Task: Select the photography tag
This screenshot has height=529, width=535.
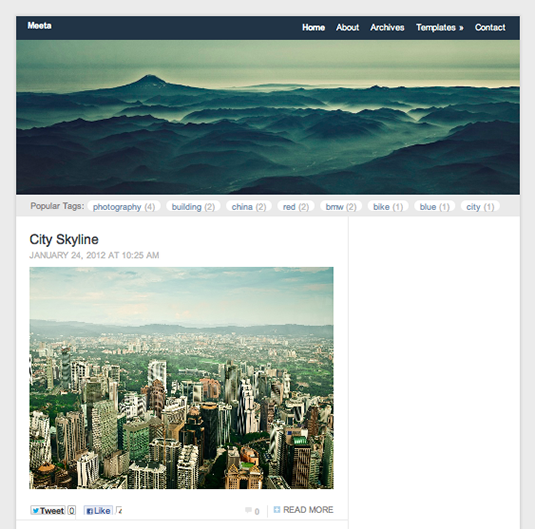Action: pos(124,207)
